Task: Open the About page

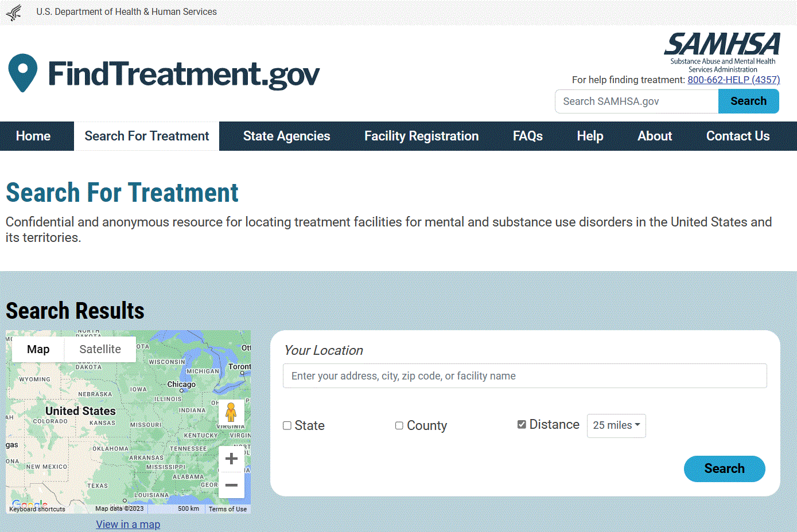Action: pos(655,136)
